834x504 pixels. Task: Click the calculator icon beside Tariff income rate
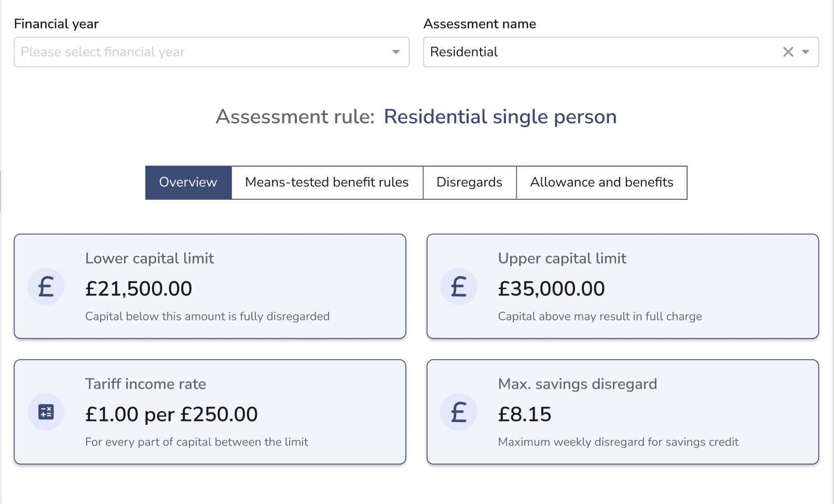[46, 412]
